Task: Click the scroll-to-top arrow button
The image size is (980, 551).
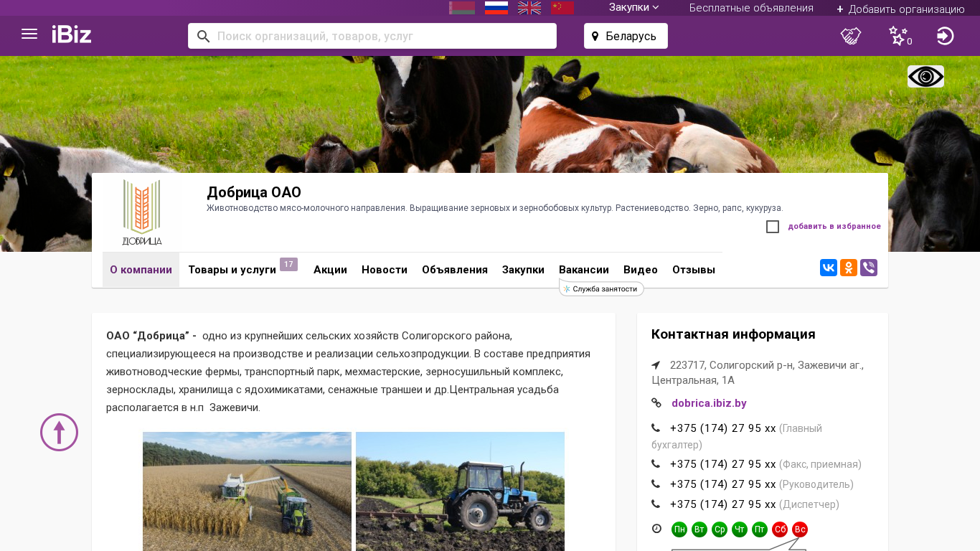Action: coord(59,433)
